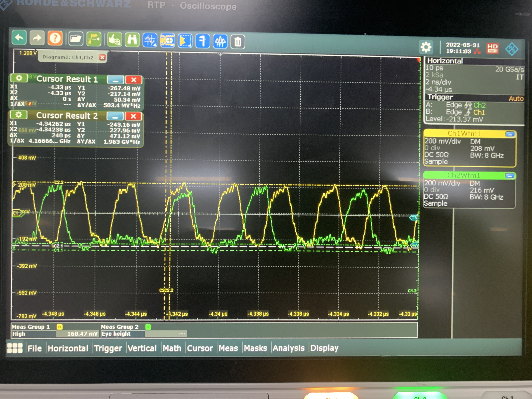The image size is (532, 399).
Task: Click the application grid menu icon
Action: (x=15, y=348)
